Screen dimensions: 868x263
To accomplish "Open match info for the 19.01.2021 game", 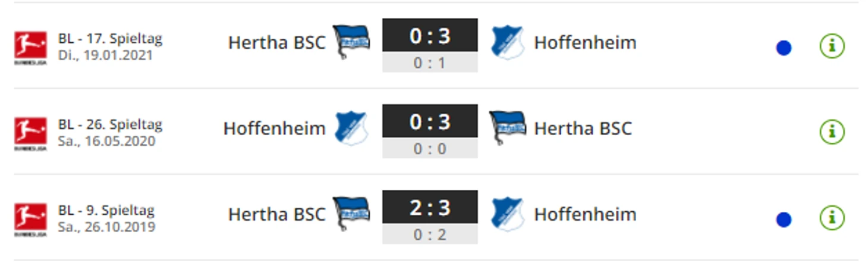I will 832,46.
